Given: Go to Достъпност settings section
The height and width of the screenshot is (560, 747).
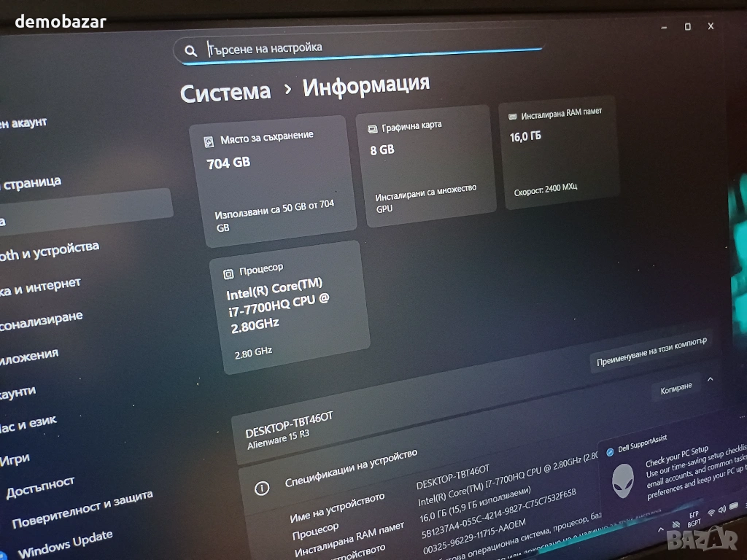Looking at the screenshot, I should click(40, 486).
